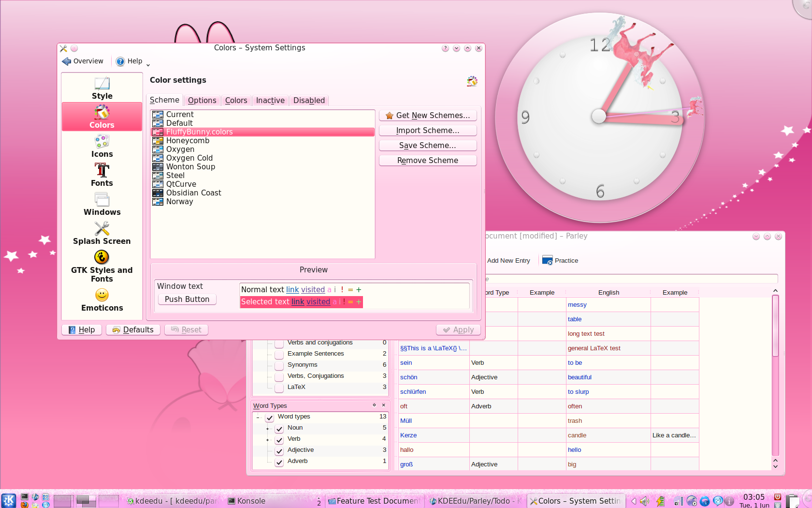Expand the Verb word type node

coord(267,440)
